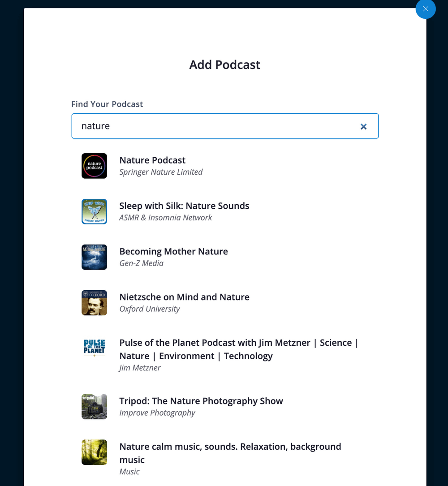Click the Tripod camera cover art
This screenshot has width=448, height=486.
[x=94, y=406]
